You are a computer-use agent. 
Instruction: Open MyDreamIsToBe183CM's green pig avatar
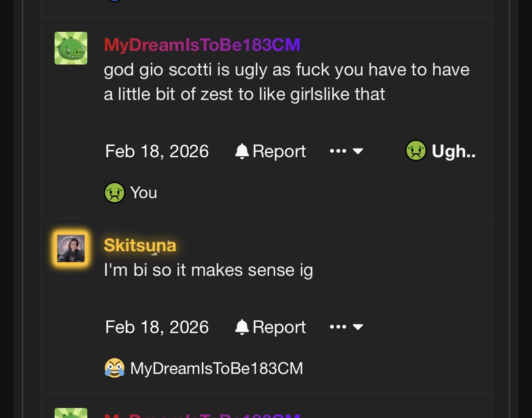point(71,48)
